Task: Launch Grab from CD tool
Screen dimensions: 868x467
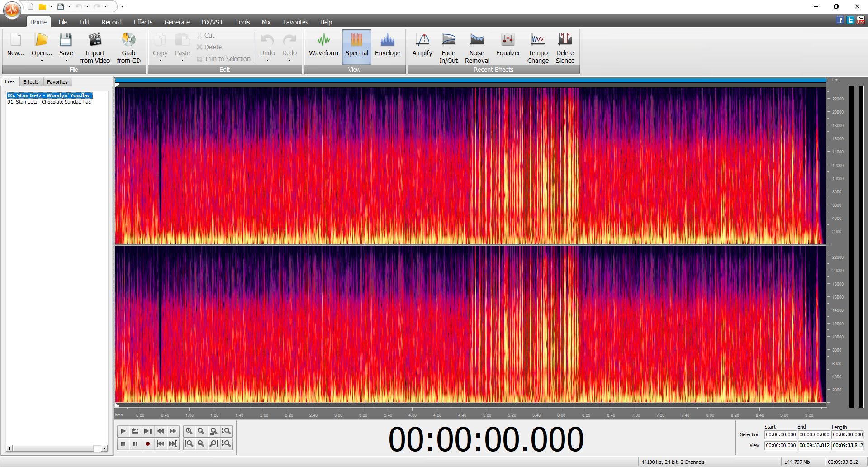Action: [x=128, y=48]
